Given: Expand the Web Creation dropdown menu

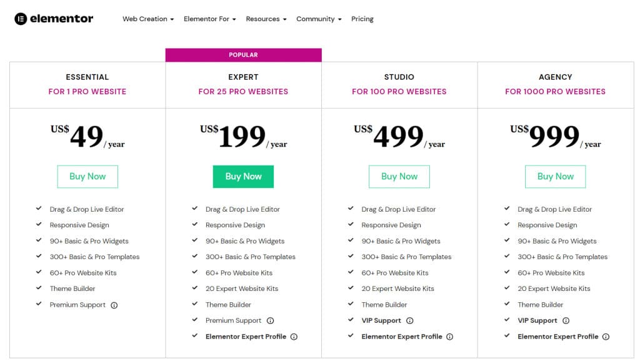Looking at the screenshot, I should tap(148, 19).
